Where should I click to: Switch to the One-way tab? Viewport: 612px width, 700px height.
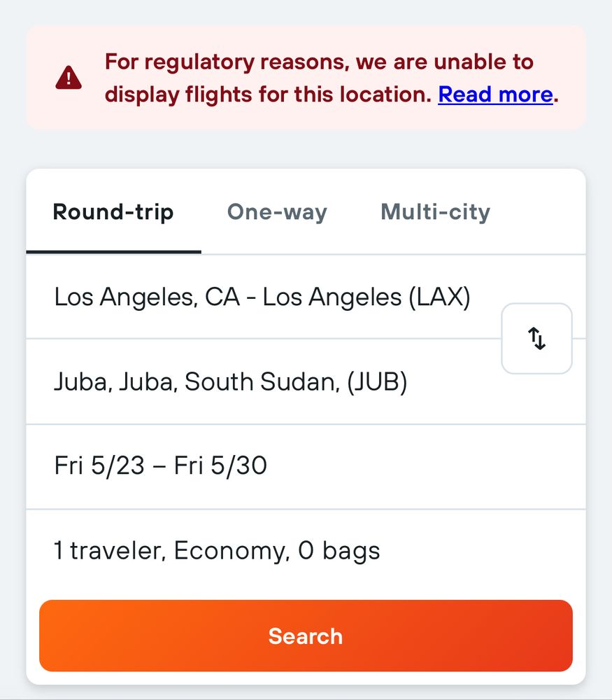(x=277, y=211)
